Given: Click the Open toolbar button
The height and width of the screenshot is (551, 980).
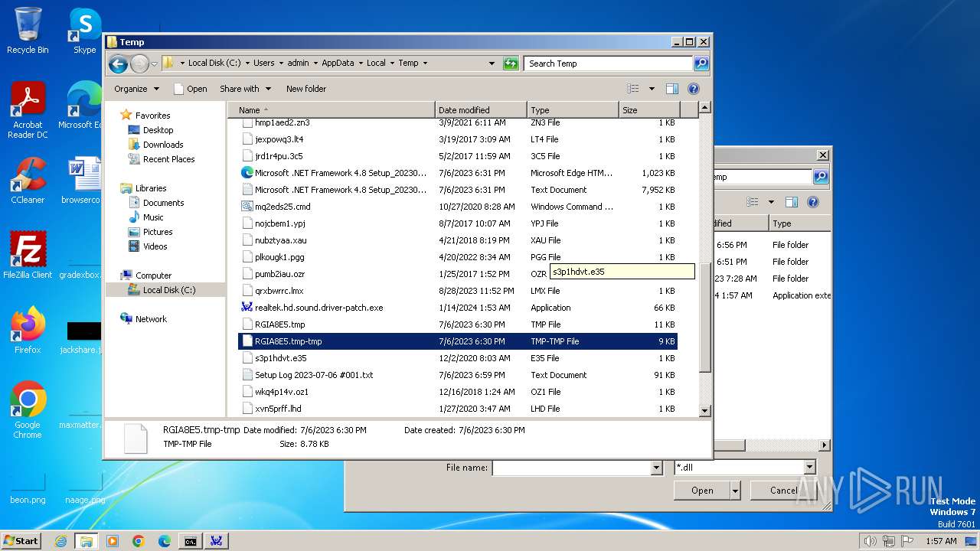Looking at the screenshot, I should 191,89.
